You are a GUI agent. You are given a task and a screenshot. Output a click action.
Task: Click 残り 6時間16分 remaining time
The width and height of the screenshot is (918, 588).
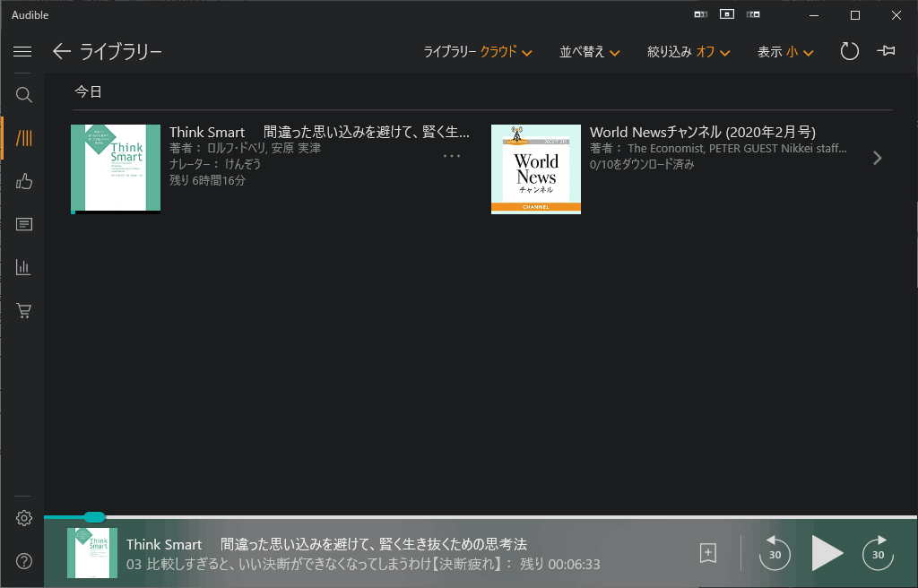(207, 180)
